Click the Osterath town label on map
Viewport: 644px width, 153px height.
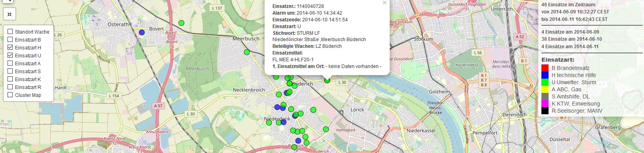pyautogui.click(x=118, y=24)
